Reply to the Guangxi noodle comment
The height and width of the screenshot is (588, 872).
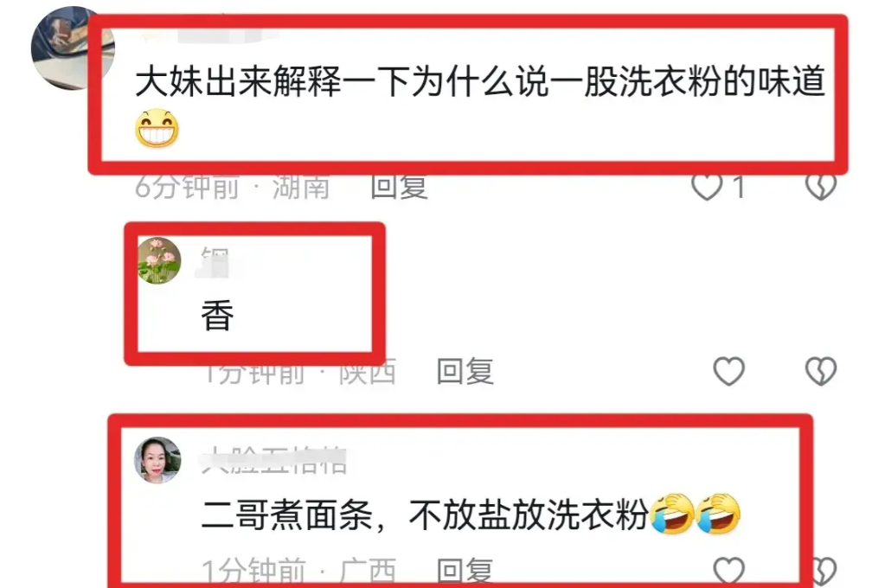[x=465, y=572]
